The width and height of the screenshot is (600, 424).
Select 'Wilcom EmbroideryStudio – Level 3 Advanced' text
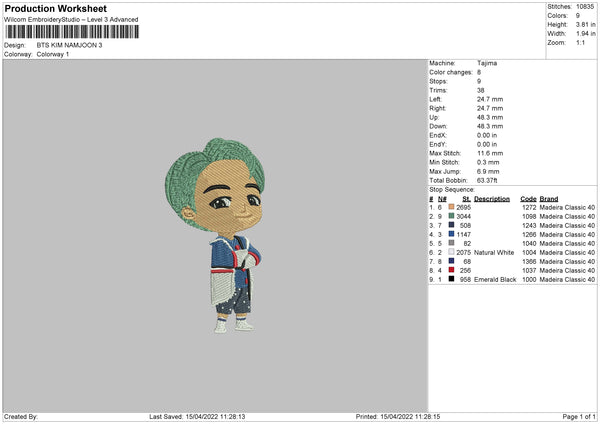tap(71, 20)
